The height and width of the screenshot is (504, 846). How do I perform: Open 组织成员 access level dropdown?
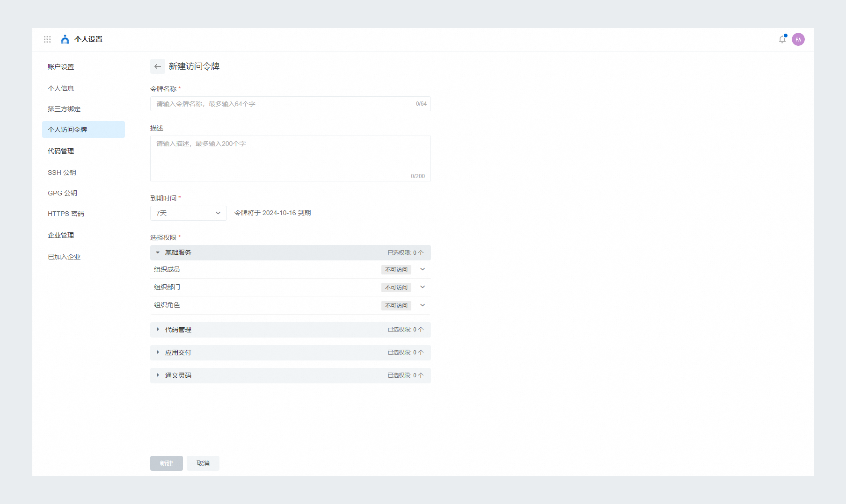coord(423,269)
